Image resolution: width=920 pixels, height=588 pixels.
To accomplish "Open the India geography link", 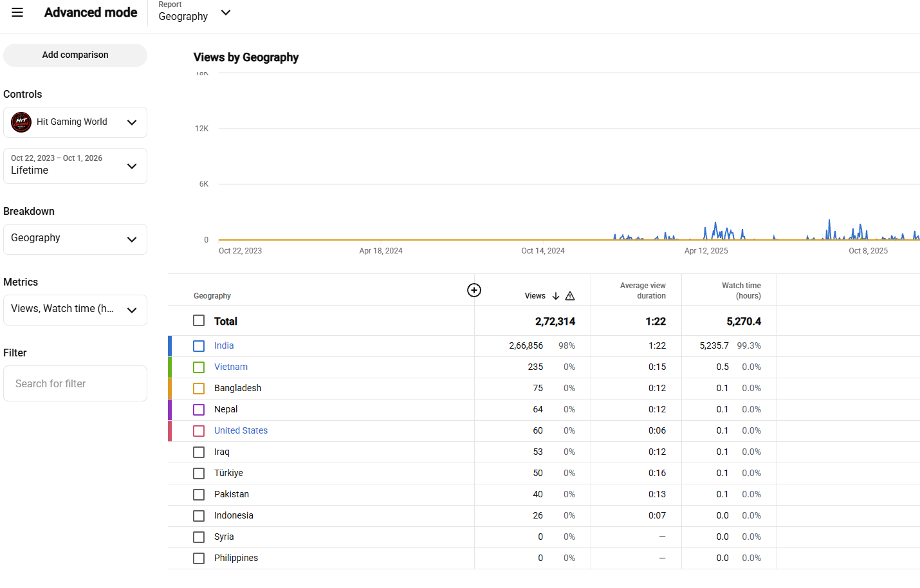I will pos(224,345).
